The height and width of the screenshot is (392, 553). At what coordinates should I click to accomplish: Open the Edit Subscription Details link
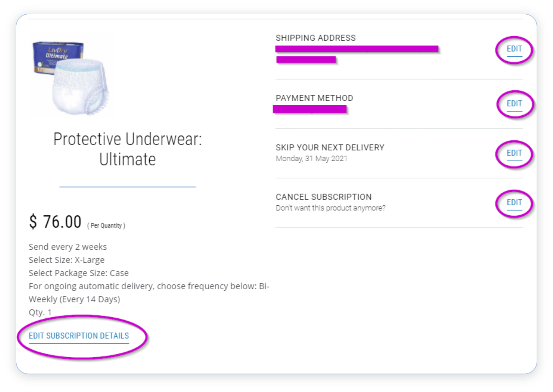click(79, 336)
